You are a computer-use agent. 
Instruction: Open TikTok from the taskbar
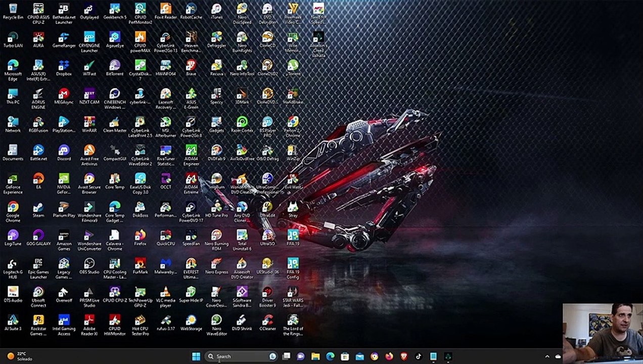[419, 356]
